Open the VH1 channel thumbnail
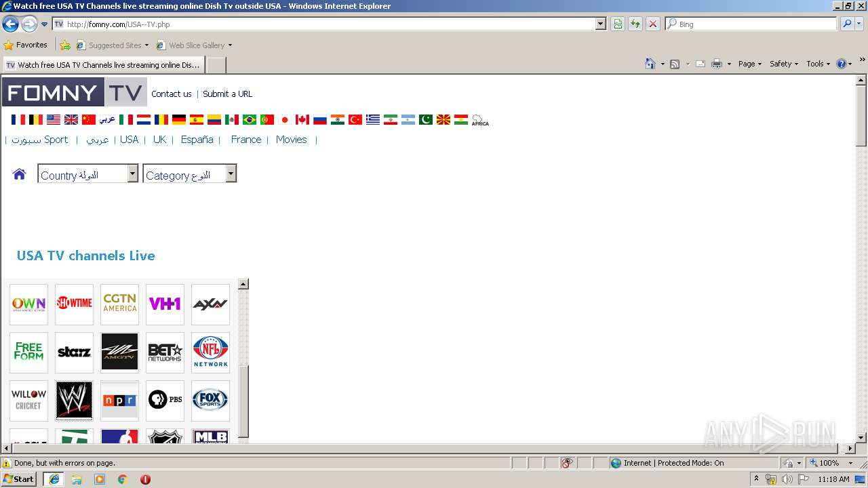868x488 pixels. 165,304
